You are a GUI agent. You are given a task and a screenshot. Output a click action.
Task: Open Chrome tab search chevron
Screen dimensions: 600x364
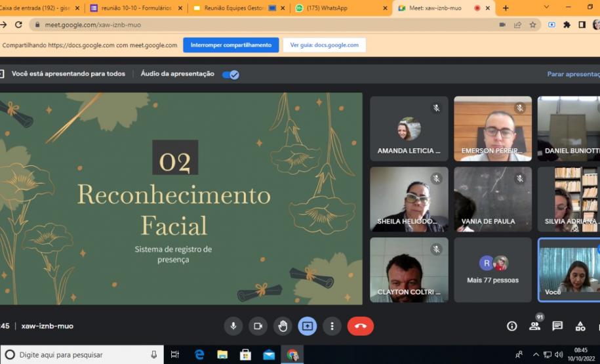coord(548,7)
